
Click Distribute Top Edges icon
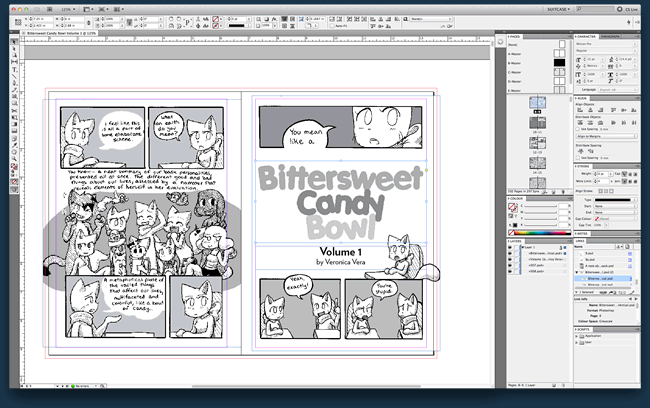[x=580, y=123]
